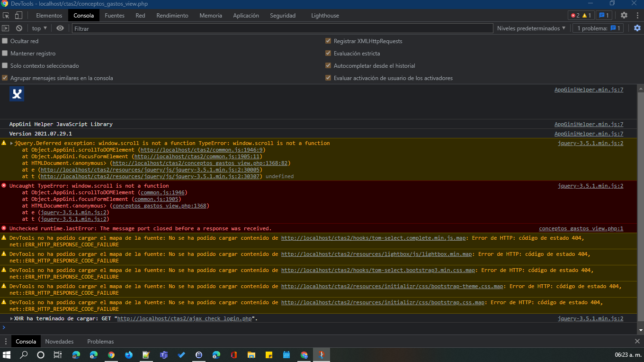Viewport: 644px width, 362px height.
Task: Open the drawer three-dot menu beside Consola
Action: click(x=6, y=342)
